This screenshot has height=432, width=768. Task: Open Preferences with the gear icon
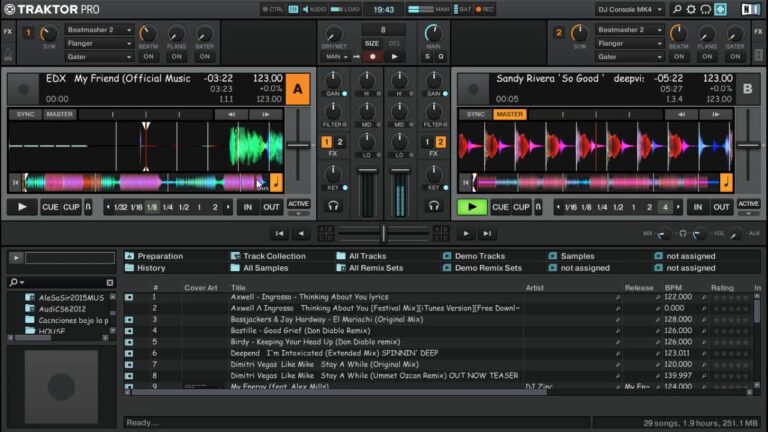click(x=691, y=9)
